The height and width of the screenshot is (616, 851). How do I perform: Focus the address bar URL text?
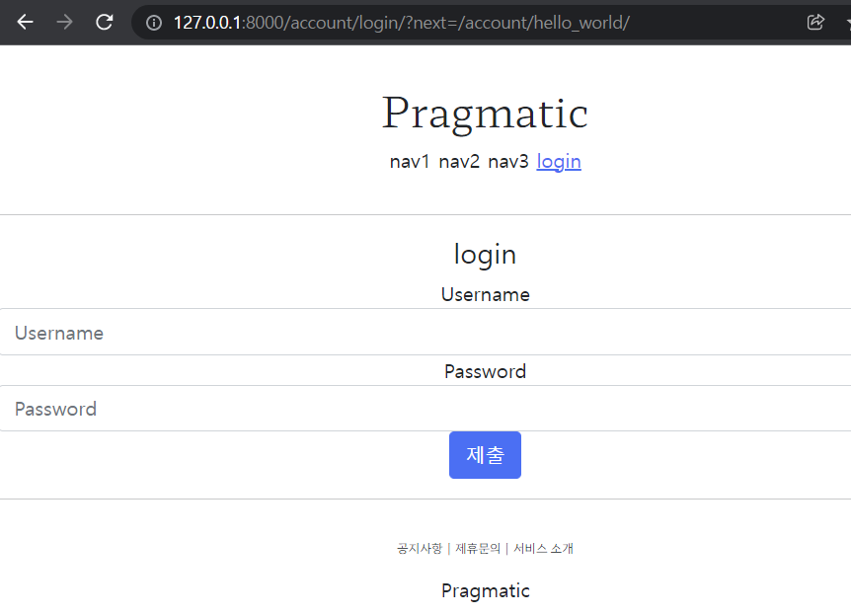(x=401, y=23)
